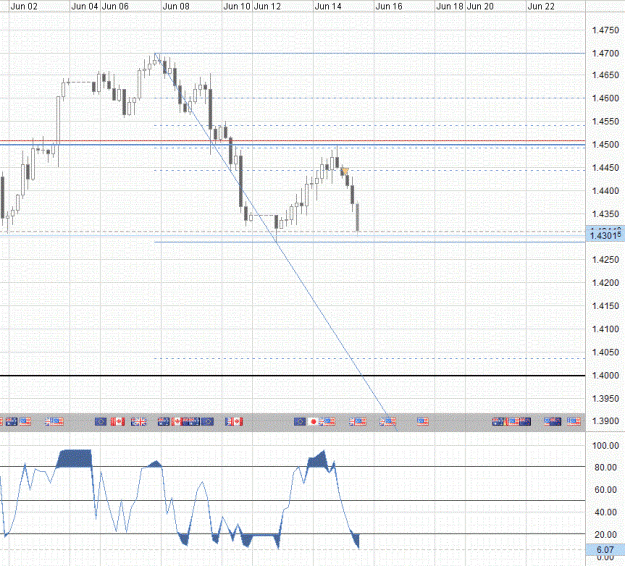Click the stochastic value tag 6.07
The width and height of the screenshot is (625, 566).
pos(605,550)
